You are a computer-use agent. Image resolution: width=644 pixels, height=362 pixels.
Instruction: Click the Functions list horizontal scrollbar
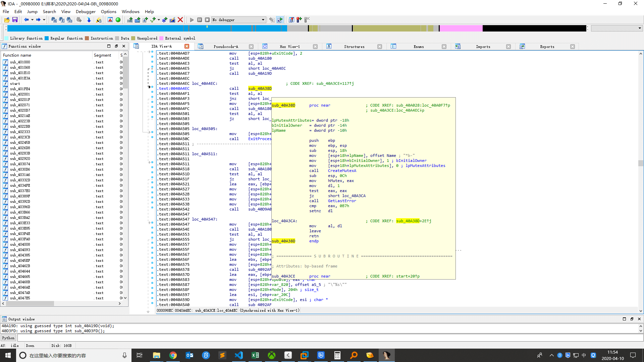click(30, 303)
